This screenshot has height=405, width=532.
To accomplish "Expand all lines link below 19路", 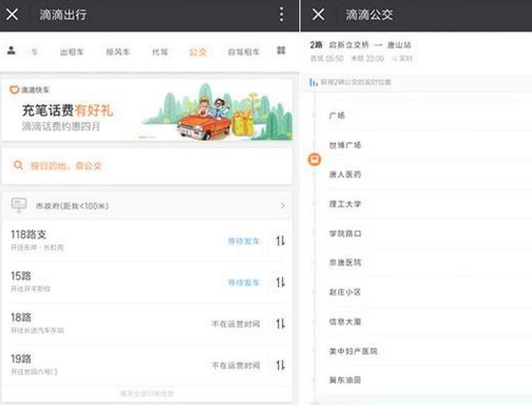I will [x=147, y=393].
